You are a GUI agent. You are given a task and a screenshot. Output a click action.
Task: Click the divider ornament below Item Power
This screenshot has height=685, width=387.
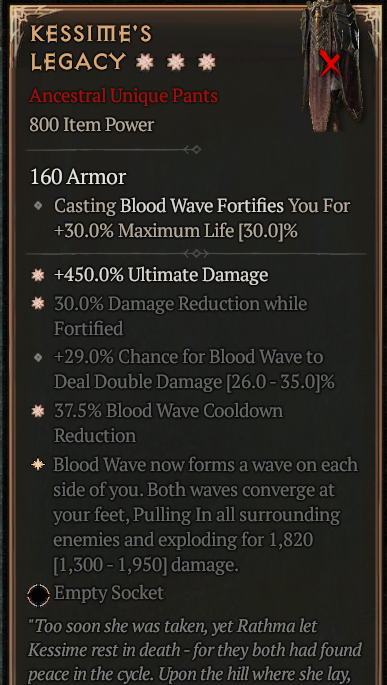192,150
